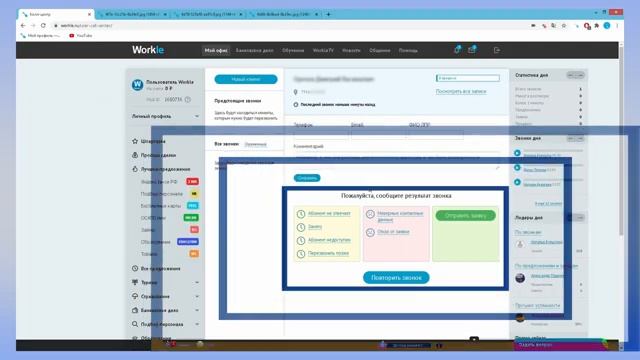The width and height of the screenshot is (640, 360).
Task: Select «Перезвонить позже» call result
Action: tap(328, 253)
